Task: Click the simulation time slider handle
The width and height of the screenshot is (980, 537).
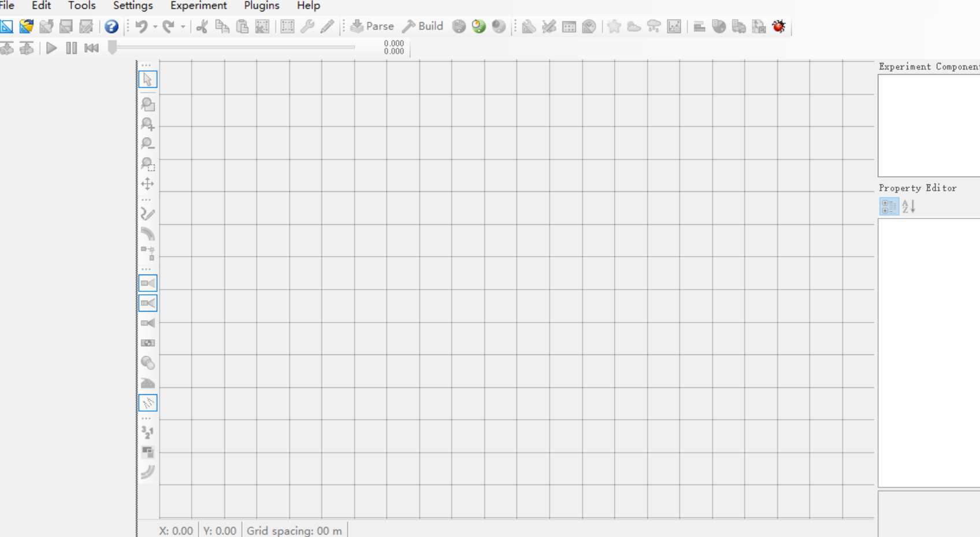Action: click(x=113, y=47)
